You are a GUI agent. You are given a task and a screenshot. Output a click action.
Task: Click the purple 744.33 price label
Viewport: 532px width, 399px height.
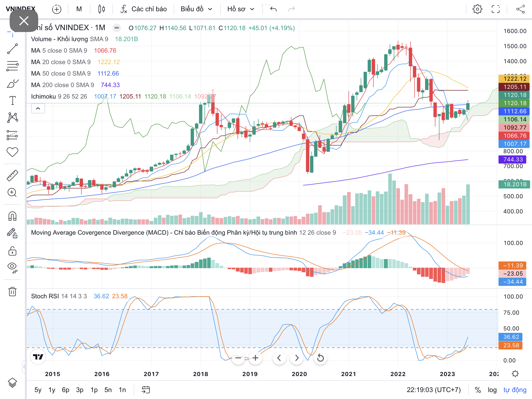pos(512,160)
